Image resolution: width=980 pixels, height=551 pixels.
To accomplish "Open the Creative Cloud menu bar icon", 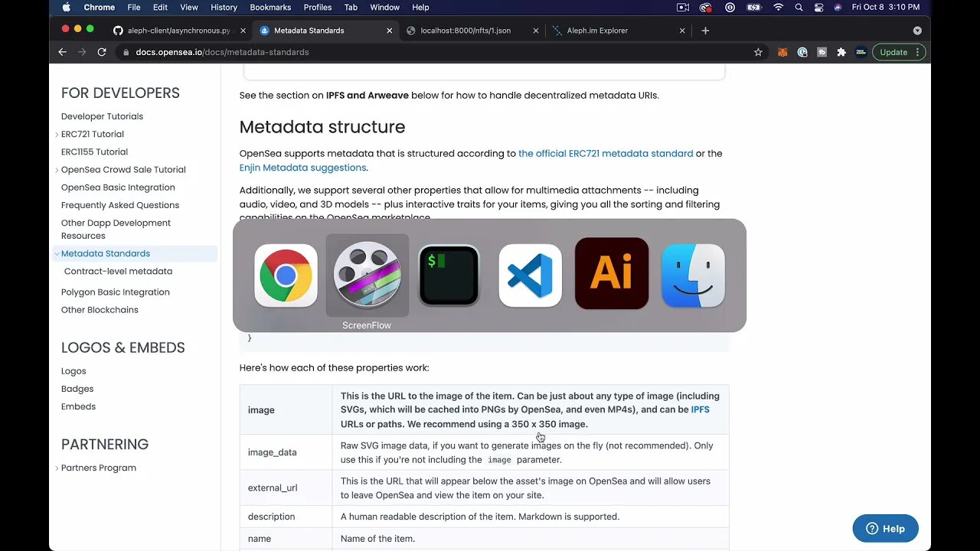I will [x=707, y=7].
